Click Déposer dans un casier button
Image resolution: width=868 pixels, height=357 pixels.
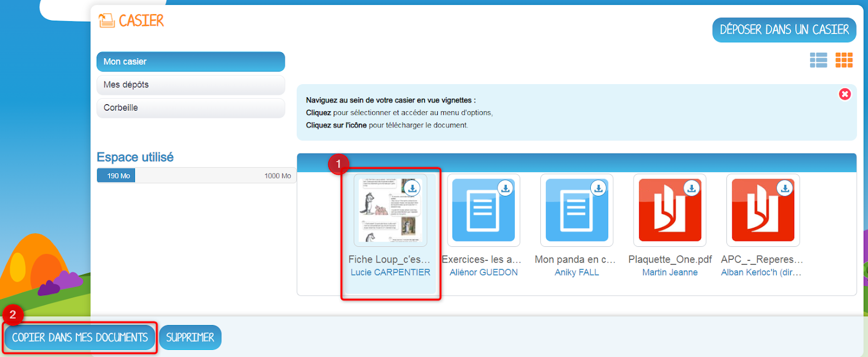(x=784, y=30)
